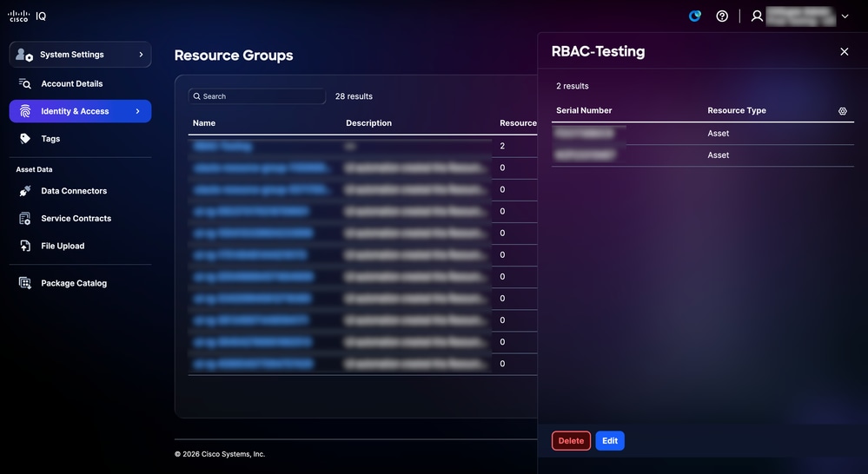The height and width of the screenshot is (474, 868).
Task: Delete the RBAC-Testing resource group
Action: [571, 441]
